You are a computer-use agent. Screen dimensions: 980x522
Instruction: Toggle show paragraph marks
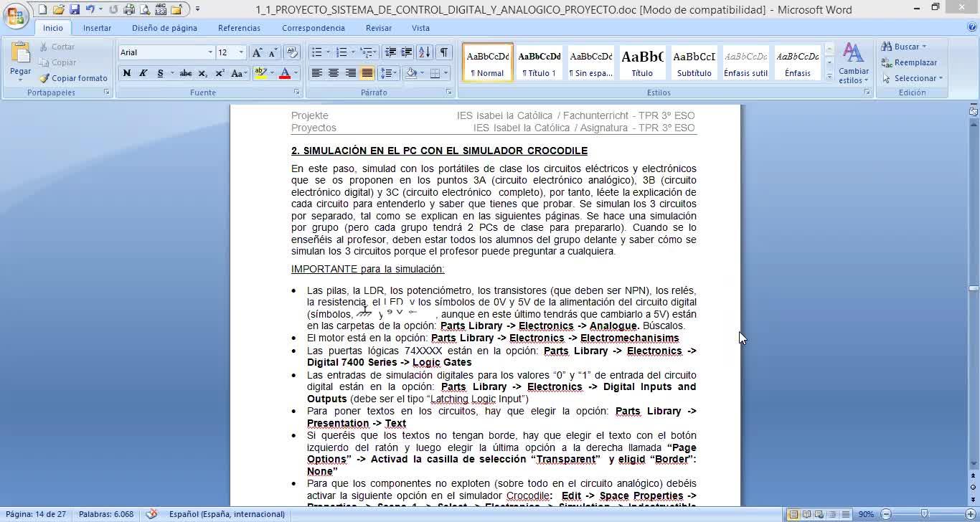click(444, 52)
